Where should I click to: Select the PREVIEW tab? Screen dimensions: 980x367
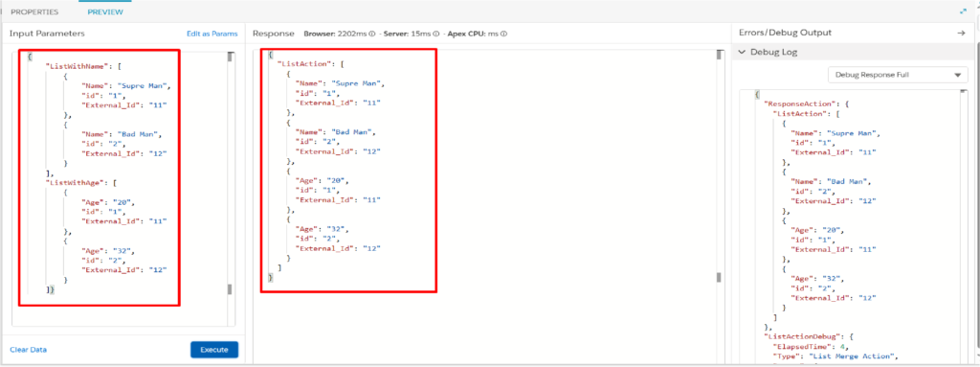(105, 11)
